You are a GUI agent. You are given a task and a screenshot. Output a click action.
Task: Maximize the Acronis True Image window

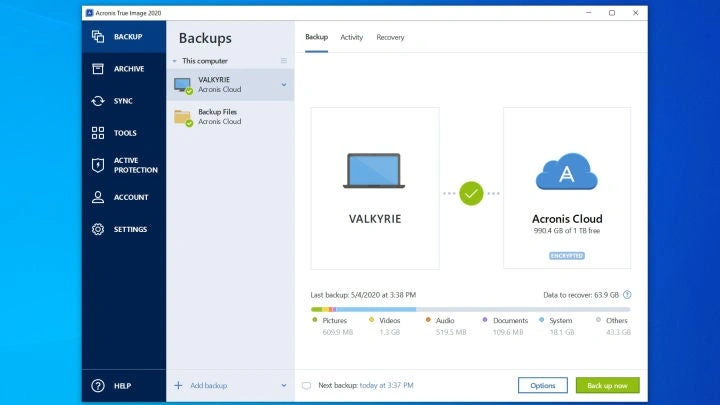point(612,13)
